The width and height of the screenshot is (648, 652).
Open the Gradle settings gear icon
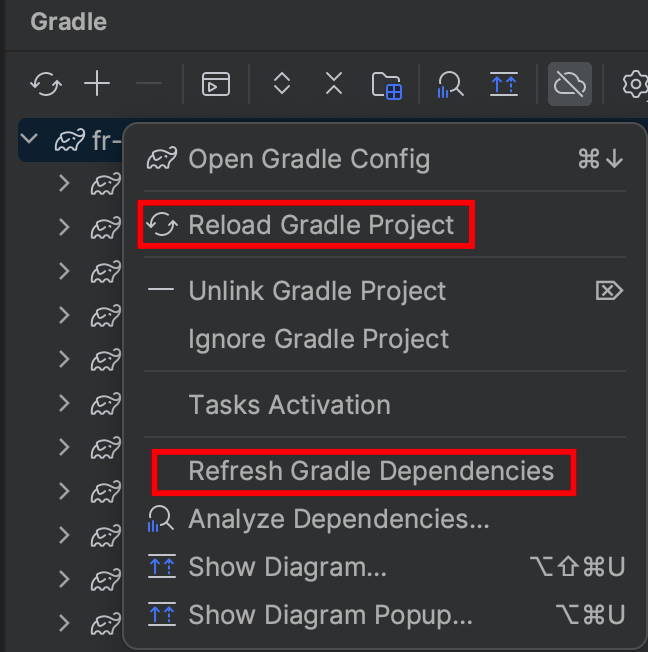point(634,84)
